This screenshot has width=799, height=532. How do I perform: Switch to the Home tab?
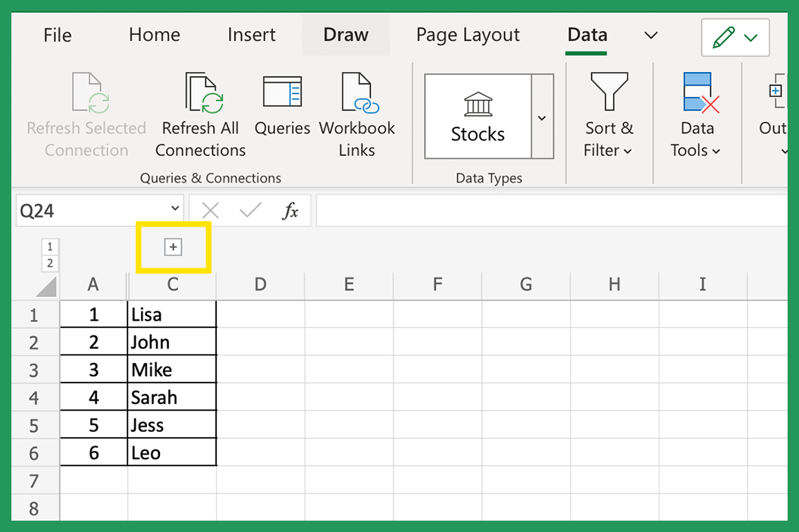154,35
